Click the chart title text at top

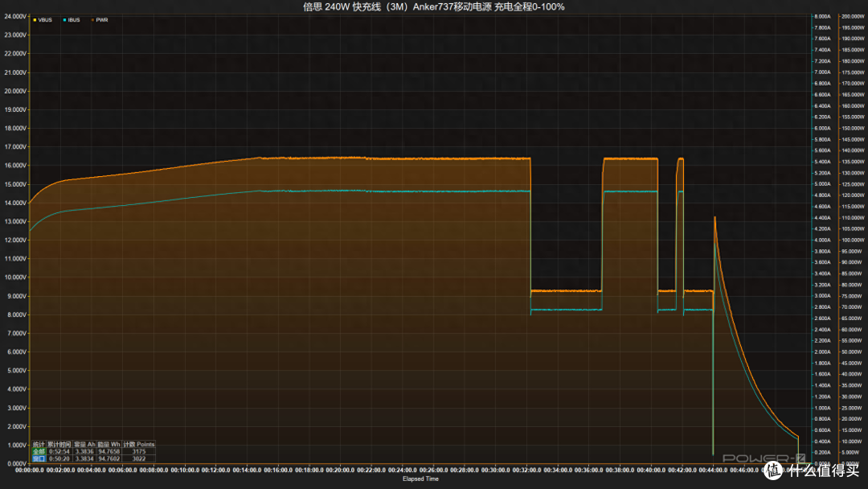[x=433, y=6]
